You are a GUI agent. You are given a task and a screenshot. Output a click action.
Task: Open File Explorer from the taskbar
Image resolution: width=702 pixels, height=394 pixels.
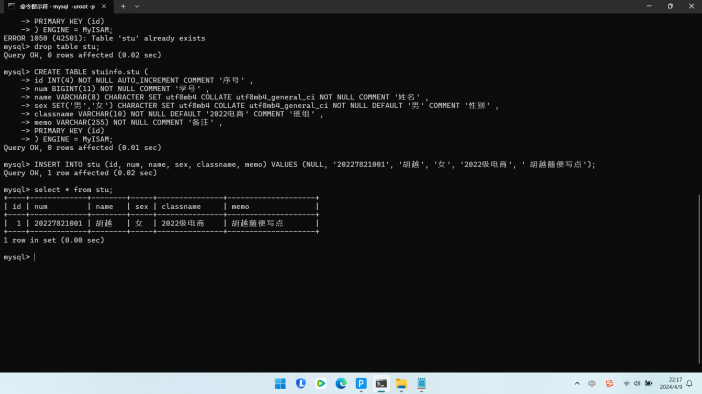(401, 384)
